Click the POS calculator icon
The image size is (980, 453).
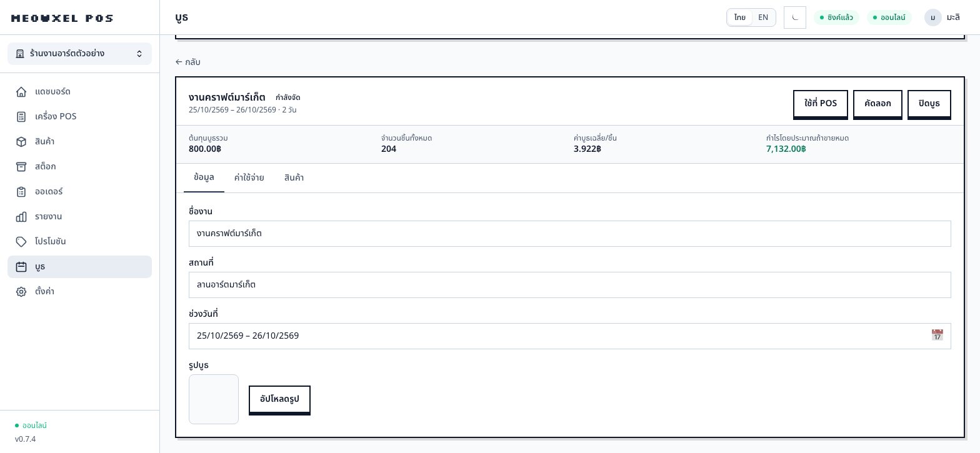21,117
